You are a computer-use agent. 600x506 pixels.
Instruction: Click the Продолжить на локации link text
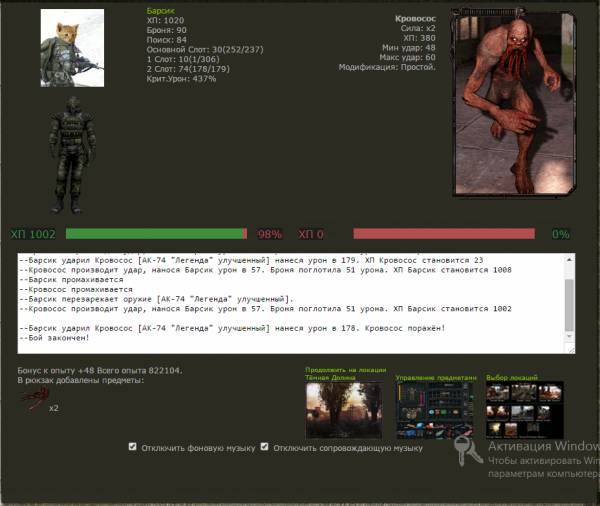[343, 370]
